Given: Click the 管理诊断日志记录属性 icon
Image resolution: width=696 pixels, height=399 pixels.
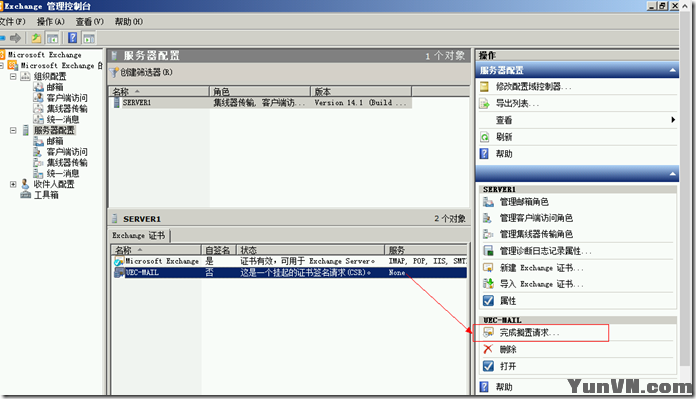Looking at the screenshot, I should [x=488, y=251].
